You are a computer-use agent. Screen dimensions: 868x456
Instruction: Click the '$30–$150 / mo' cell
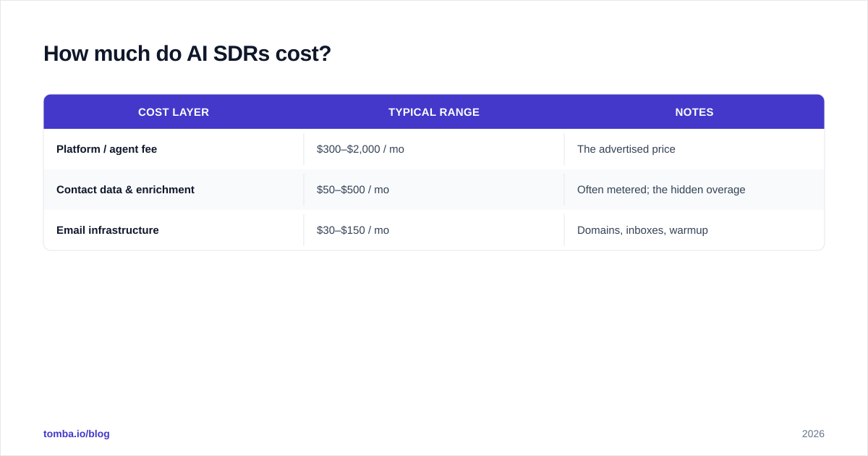tap(434, 230)
